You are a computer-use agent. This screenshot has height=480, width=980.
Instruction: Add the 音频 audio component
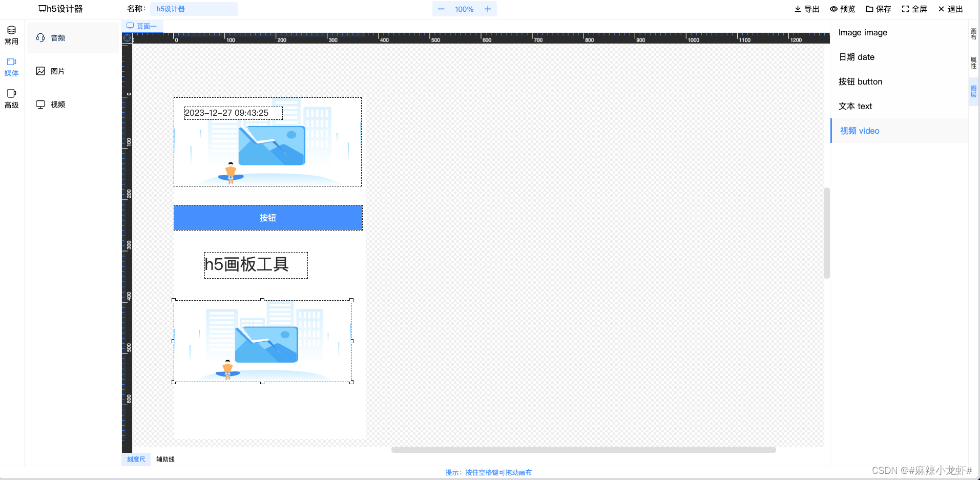pos(73,38)
